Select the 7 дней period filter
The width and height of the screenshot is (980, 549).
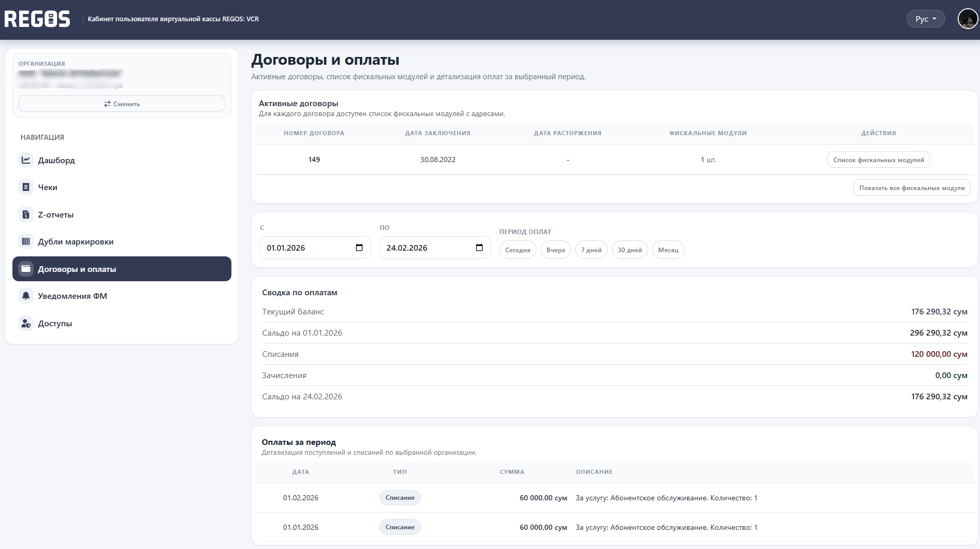coord(591,250)
